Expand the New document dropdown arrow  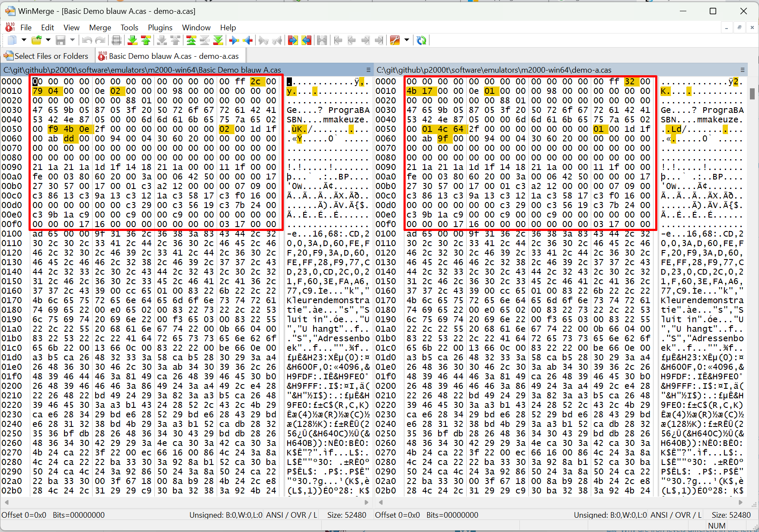[x=24, y=40]
